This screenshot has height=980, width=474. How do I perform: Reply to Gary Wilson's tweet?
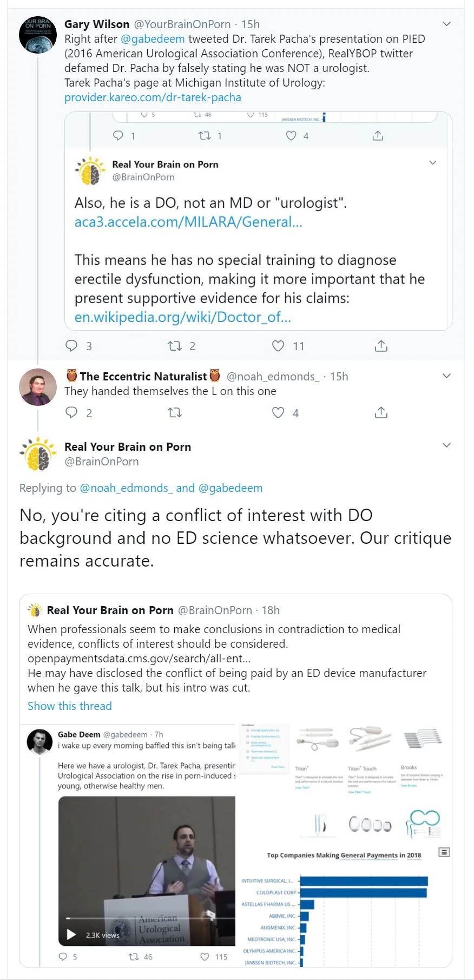pyautogui.click(x=71, y=346)
